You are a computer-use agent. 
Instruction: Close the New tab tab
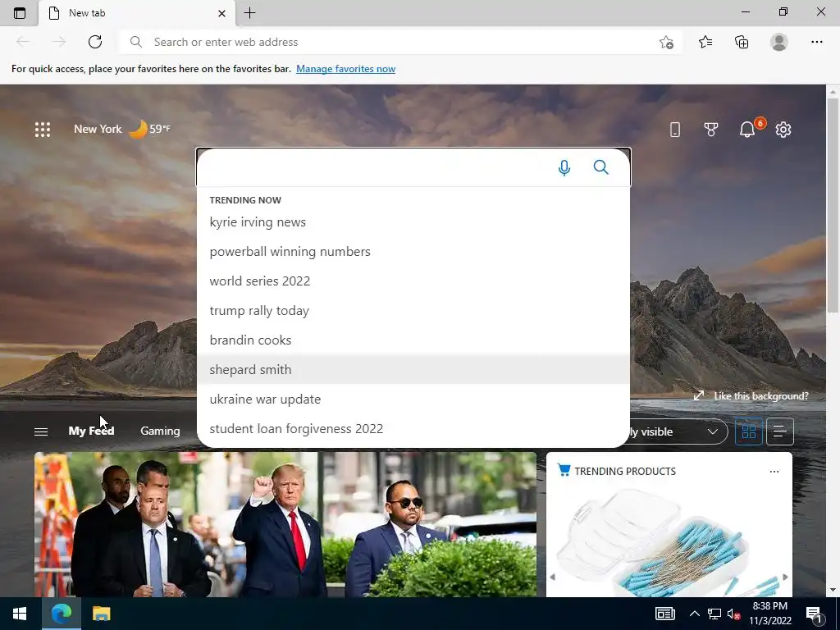pyautogui.click(x=221, y=13)
